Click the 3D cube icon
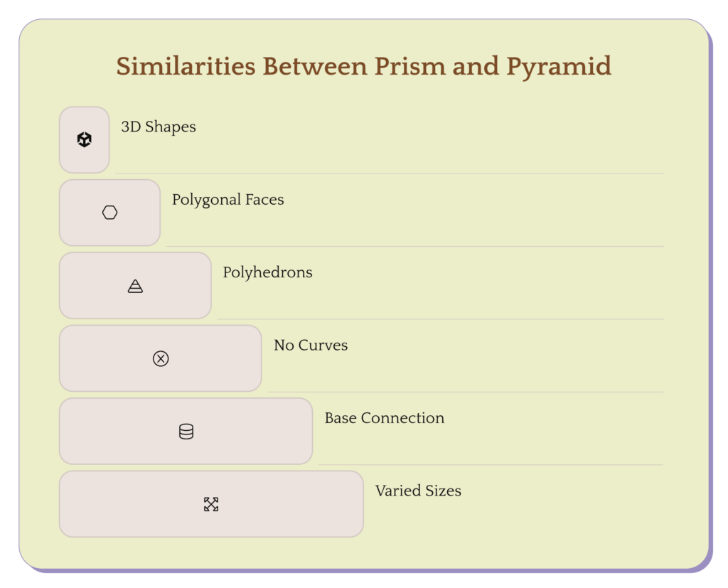 (85, 140)
